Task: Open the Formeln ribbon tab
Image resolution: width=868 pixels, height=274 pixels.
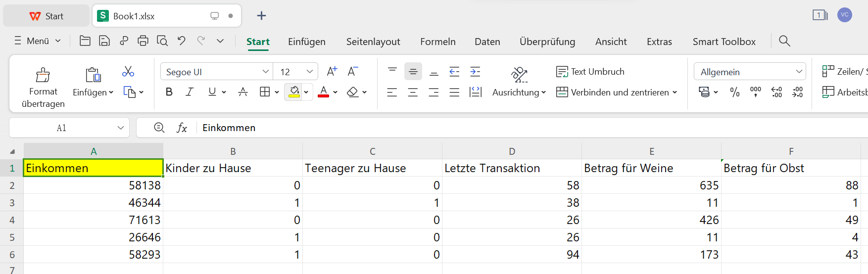Action: [437, 42]
